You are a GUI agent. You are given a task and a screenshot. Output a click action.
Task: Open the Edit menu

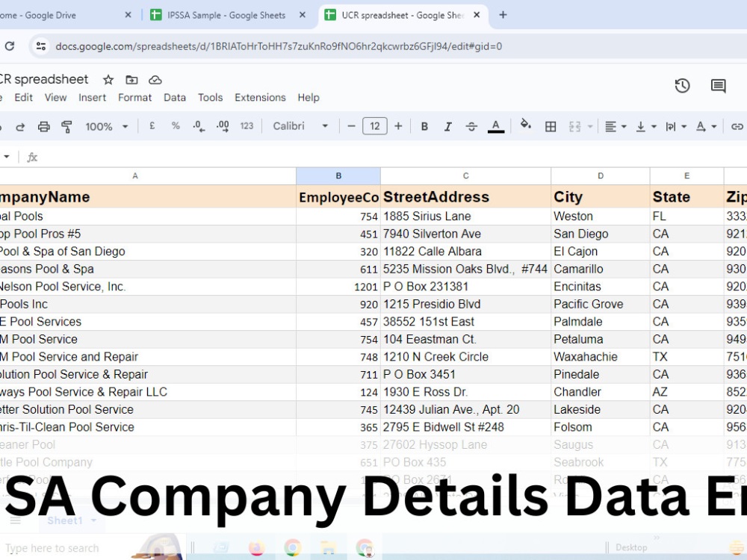[23, 98]
